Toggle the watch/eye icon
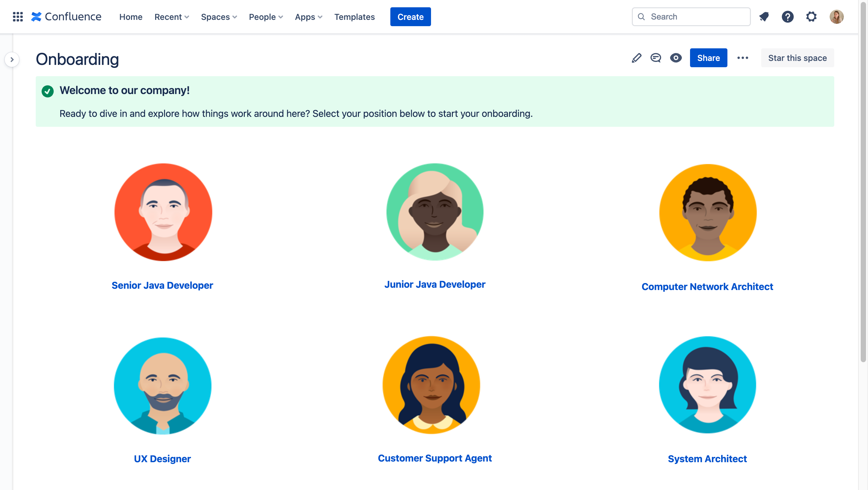The image size is (868, 490). pyautogui.click(x=675, y=58)
